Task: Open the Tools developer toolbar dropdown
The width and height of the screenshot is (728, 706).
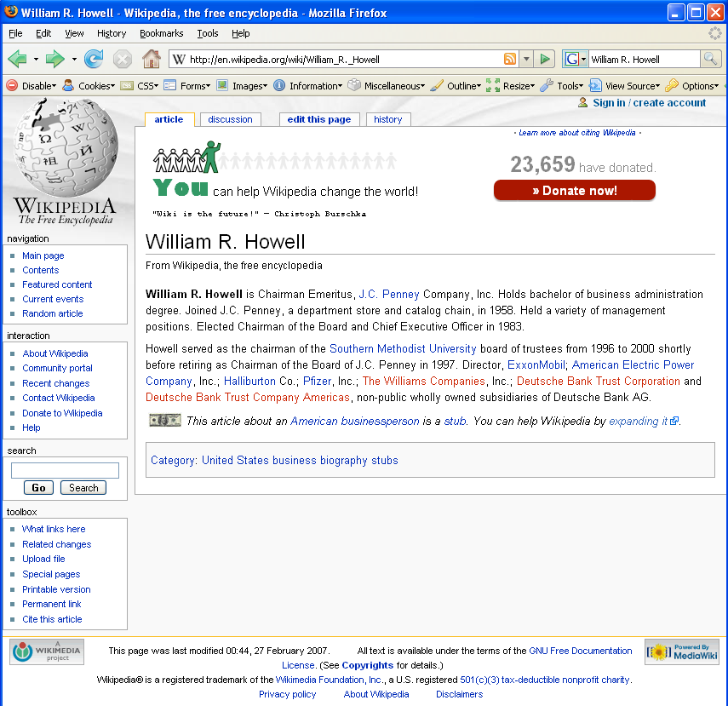Action: [x=562, y=86]
